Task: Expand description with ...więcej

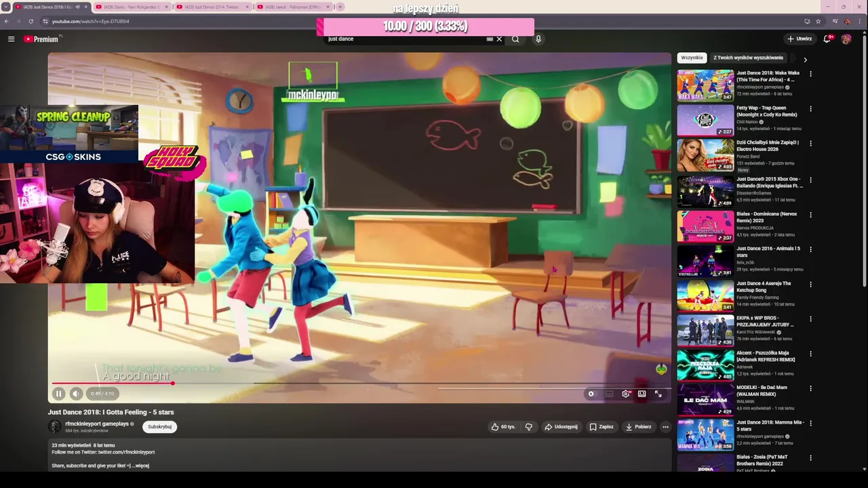Action: [142, 466]
